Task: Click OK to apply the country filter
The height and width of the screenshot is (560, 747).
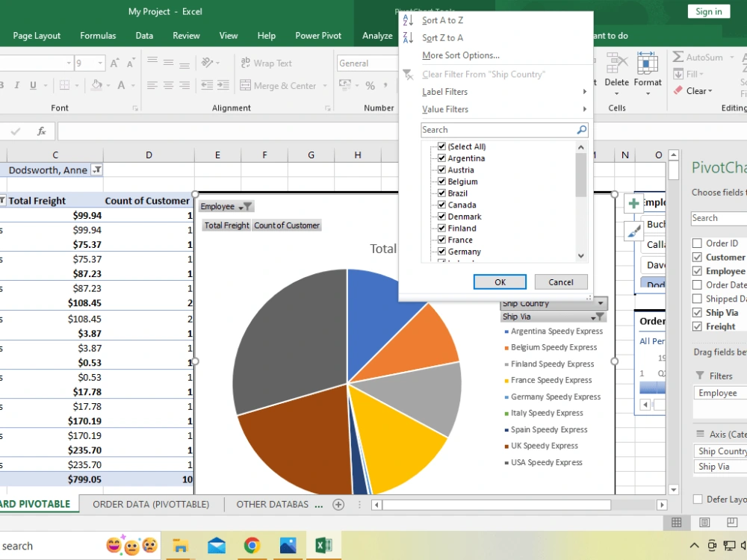Action: (500, 281)
